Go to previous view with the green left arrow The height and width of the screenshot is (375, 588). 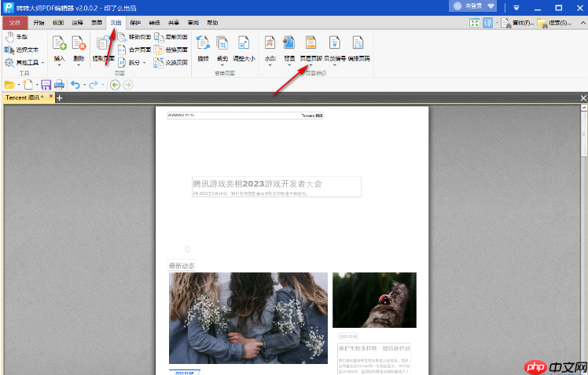coord(115,85)
